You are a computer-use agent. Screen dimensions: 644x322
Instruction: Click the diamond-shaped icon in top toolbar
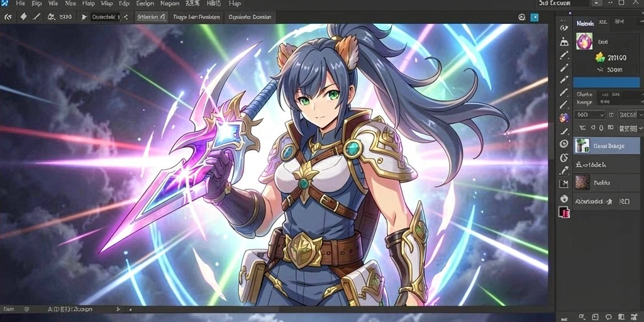[23, 17]
